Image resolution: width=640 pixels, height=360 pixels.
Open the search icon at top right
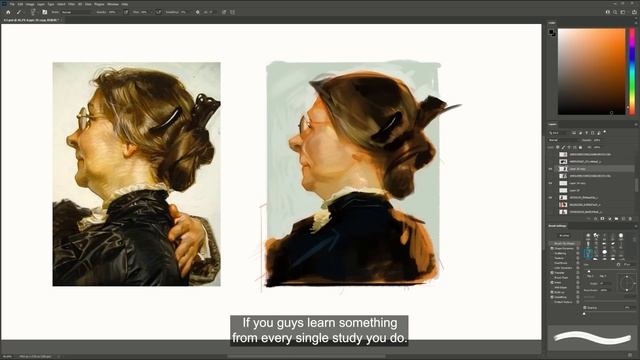point(615,12)
